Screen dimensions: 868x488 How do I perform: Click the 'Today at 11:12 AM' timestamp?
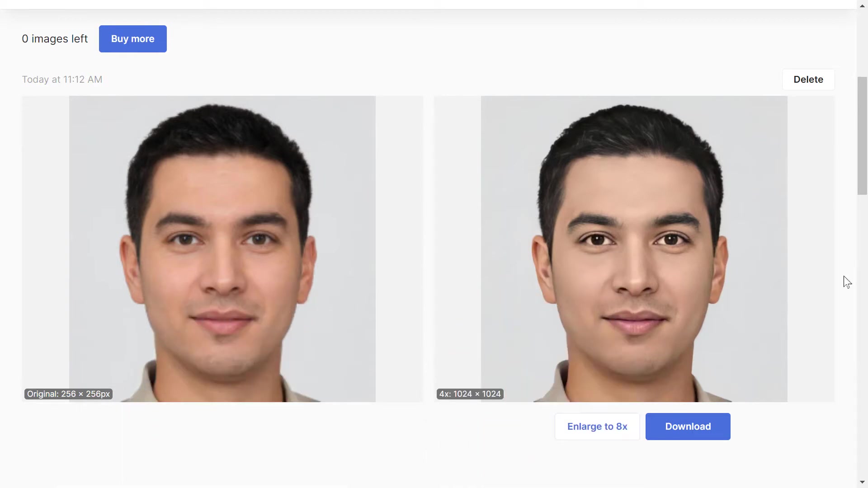[62, 80]
